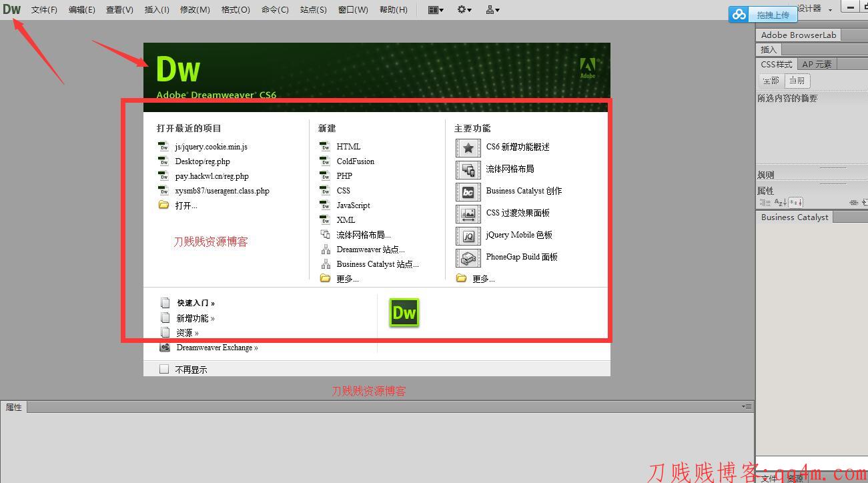868x483 pixels.
Task: Switch to the AP 元素 tab
Action: pyautogui.click(x=817, y=64)
